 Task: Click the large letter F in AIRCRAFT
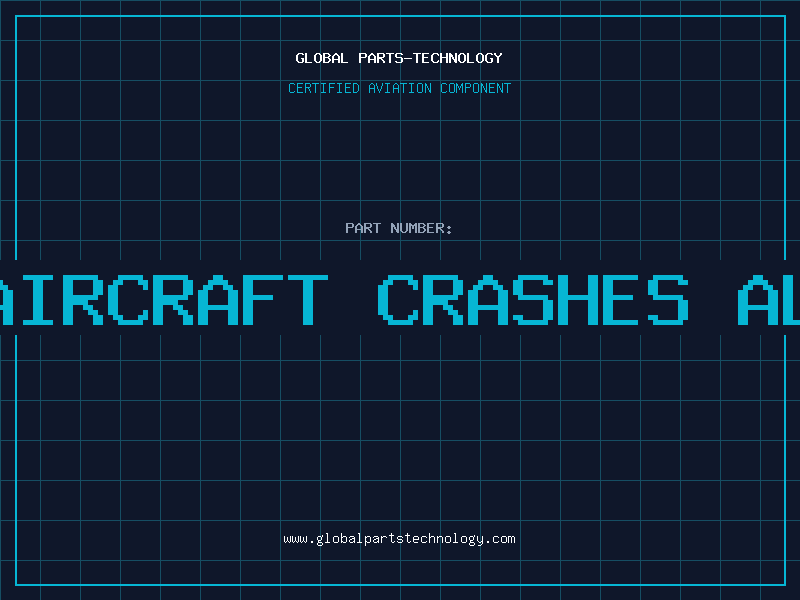tap(263, 299)
